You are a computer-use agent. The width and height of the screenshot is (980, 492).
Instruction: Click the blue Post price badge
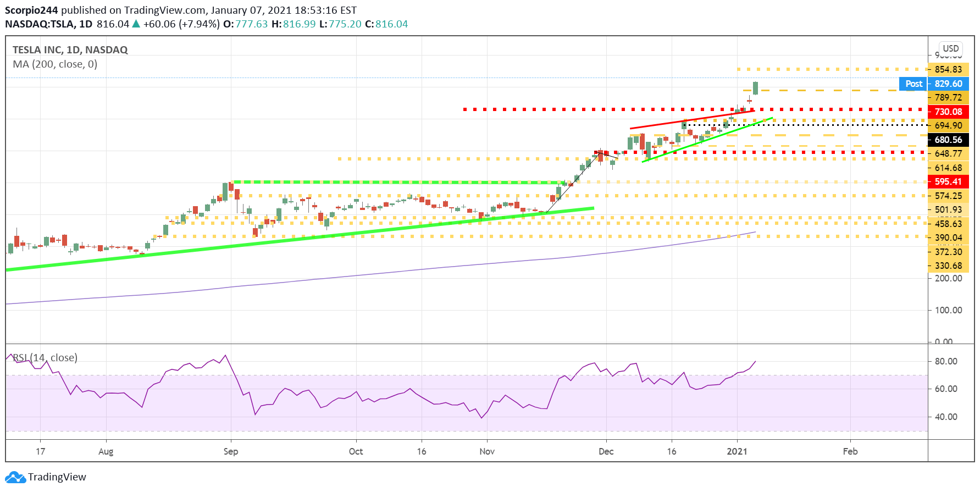pos(913,84)
